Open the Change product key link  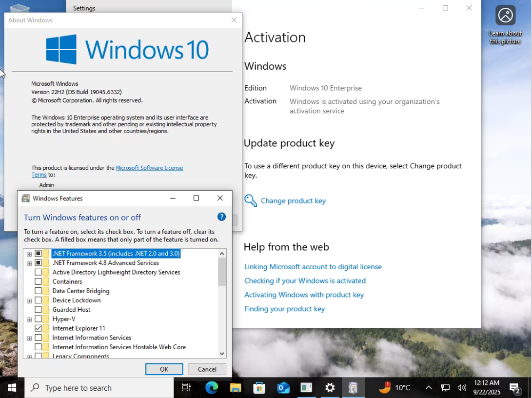click(x=293, y=200)
